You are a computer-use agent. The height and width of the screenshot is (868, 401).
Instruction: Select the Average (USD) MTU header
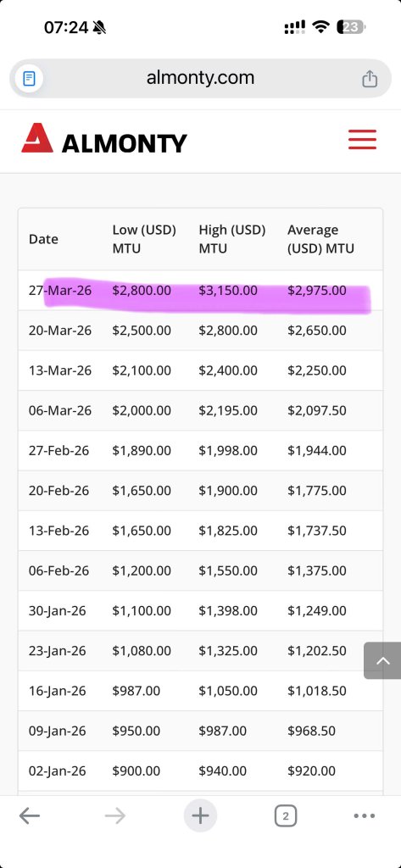coord(320,239)
